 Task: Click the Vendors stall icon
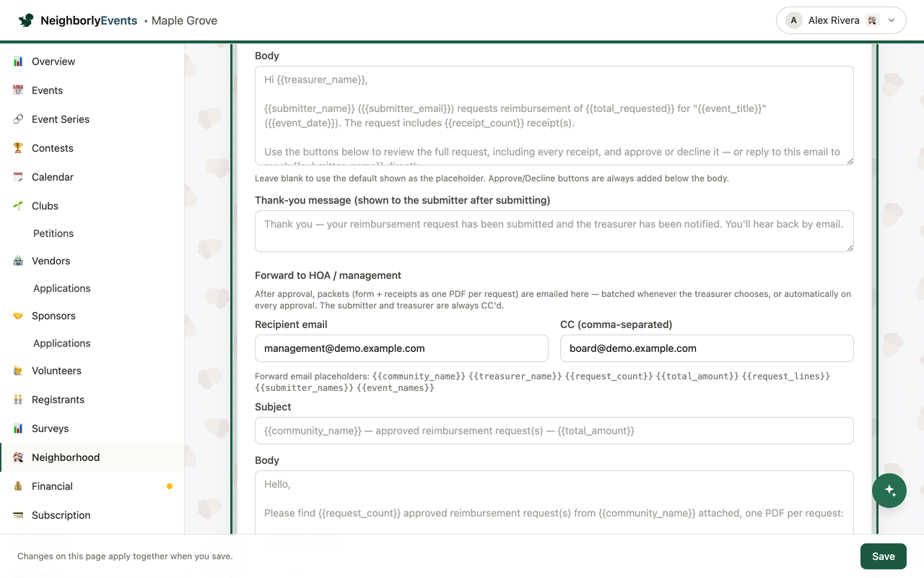pyautogui.click(x=18, y=261)
